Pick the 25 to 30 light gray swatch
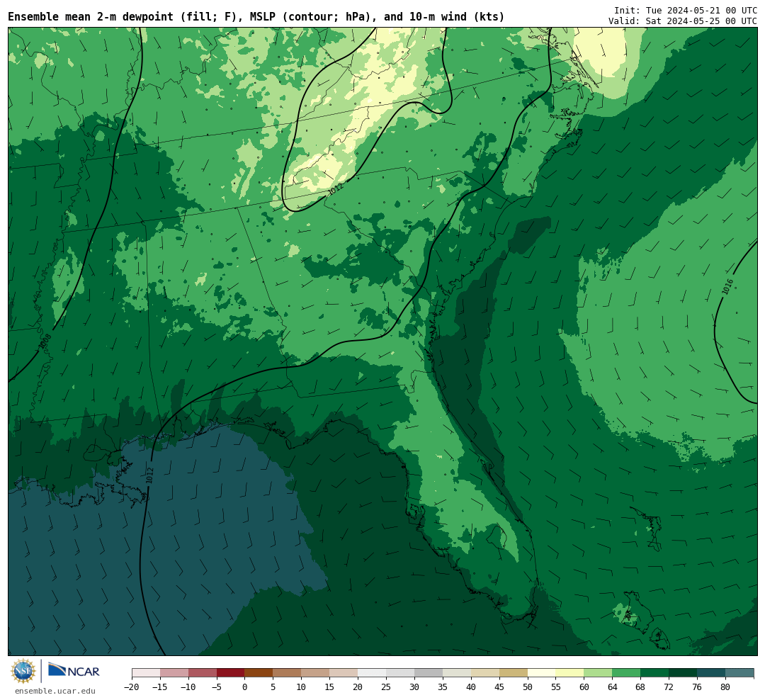Viewport: 765px width, 700px height. (x=400, y=673)
